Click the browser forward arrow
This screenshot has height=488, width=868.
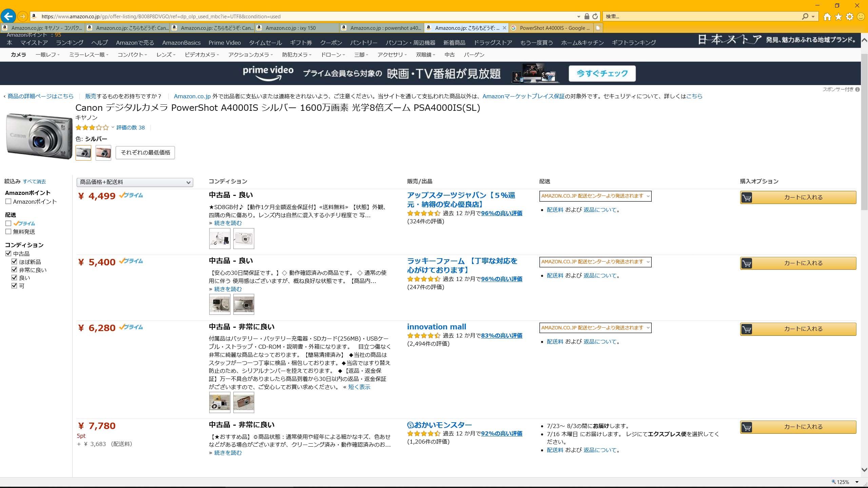[x=22, y=16]
